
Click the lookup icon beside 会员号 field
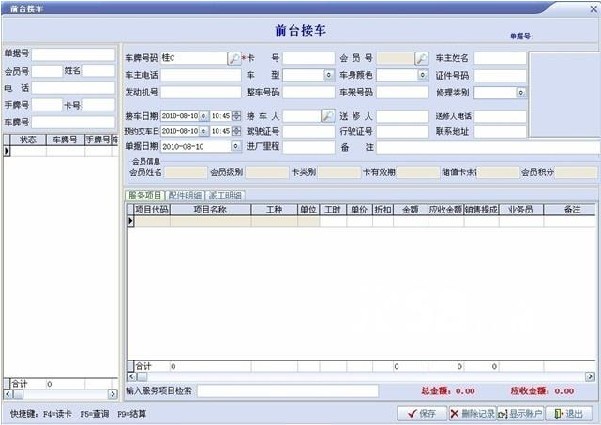pos(420,58)
